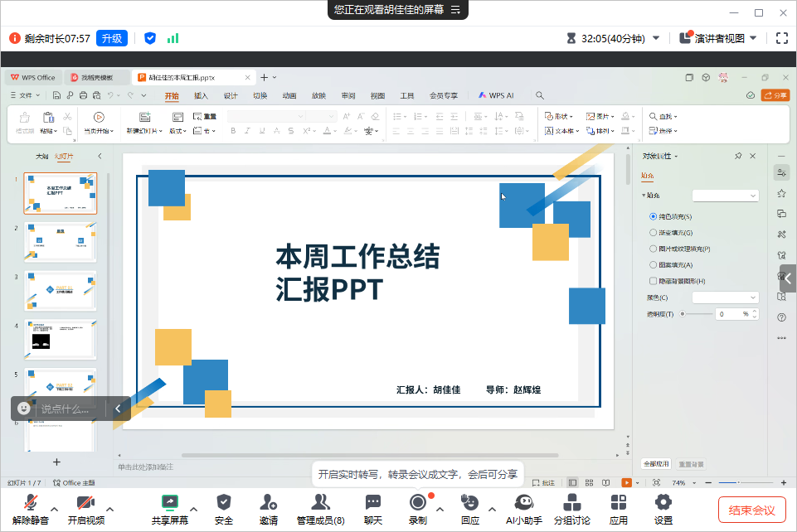The height and width of the screenshot is (532, 797).
Task: Open the 设计 ribbon tab
Action: coord(231,95)
